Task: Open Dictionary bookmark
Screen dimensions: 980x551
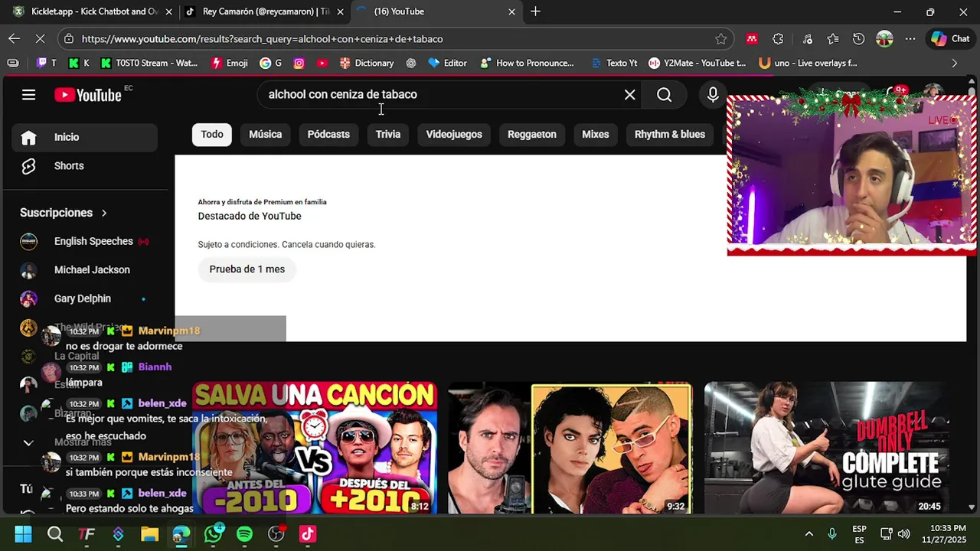Action: [x=367, y=63]
